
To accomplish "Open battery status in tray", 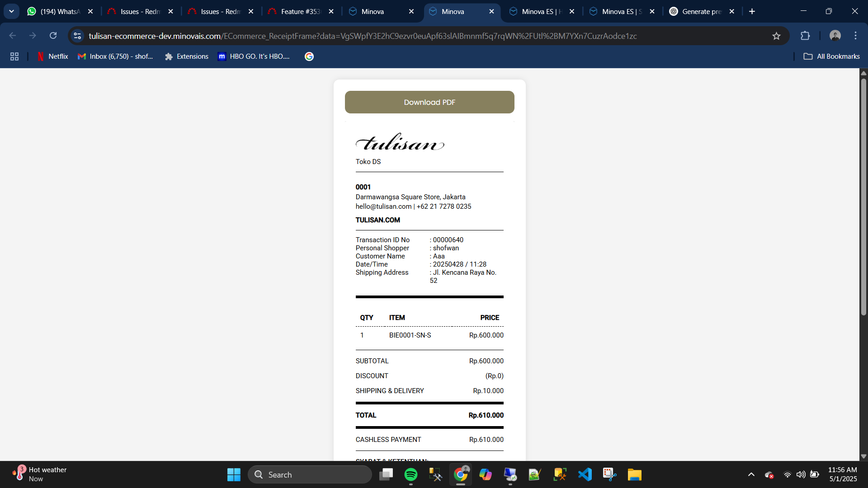I will 815,474.
